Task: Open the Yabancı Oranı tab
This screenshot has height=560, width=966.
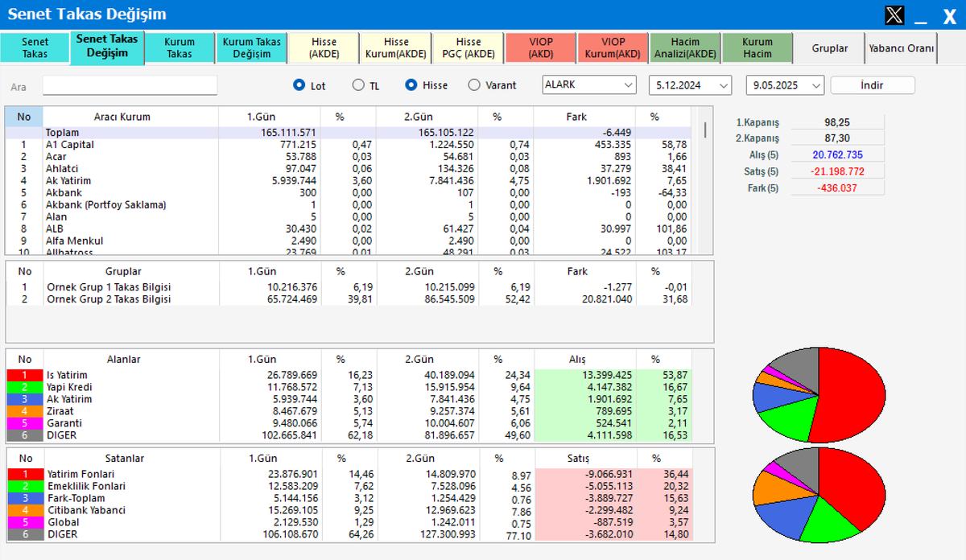Action: 902,47
